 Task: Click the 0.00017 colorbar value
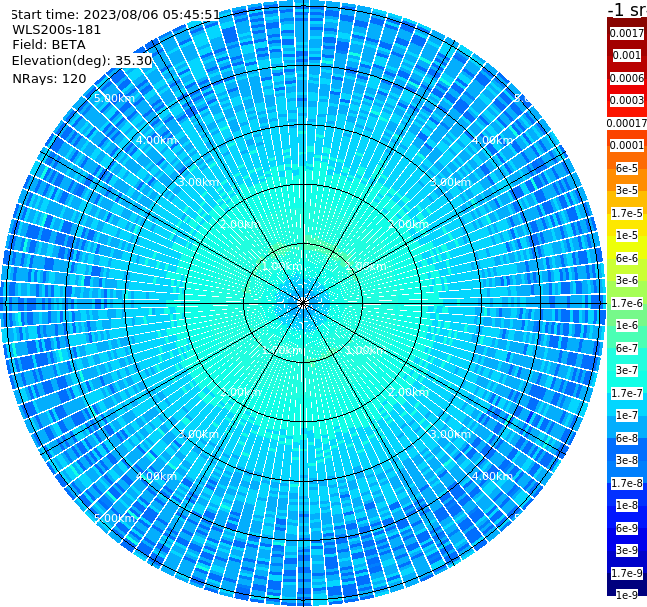click(x=627, y=123)
